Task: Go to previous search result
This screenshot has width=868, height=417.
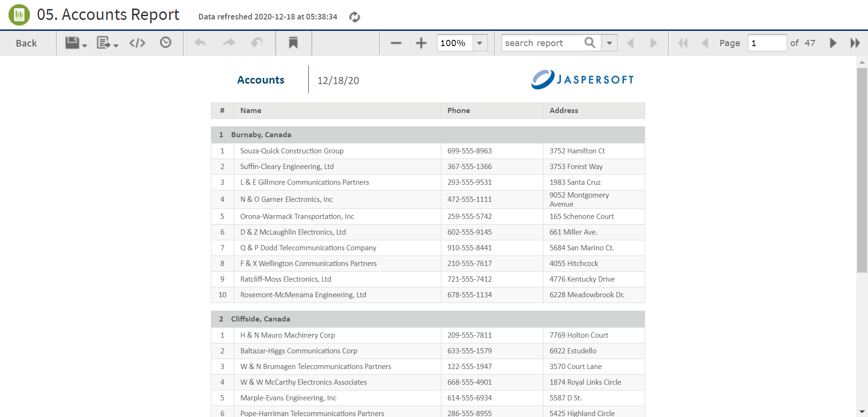Action: point(631,43)
